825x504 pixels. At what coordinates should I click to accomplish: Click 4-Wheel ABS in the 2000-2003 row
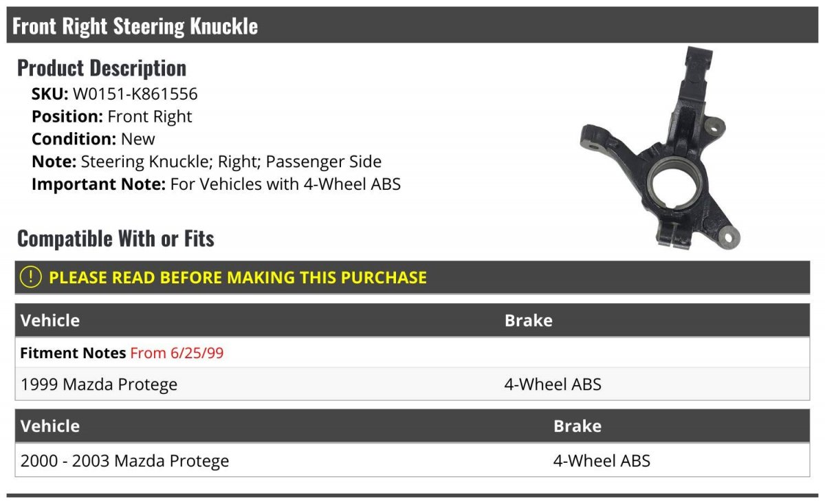pos(602,461)
